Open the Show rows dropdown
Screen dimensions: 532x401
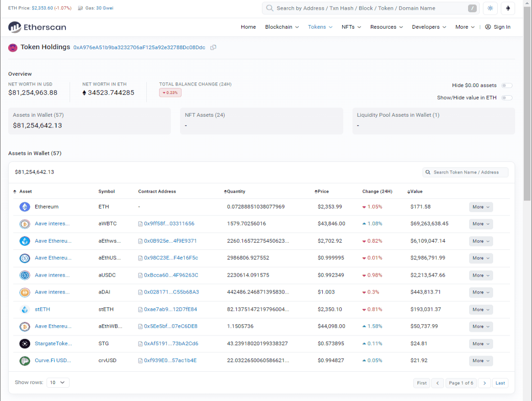click(x=58, y=383)
